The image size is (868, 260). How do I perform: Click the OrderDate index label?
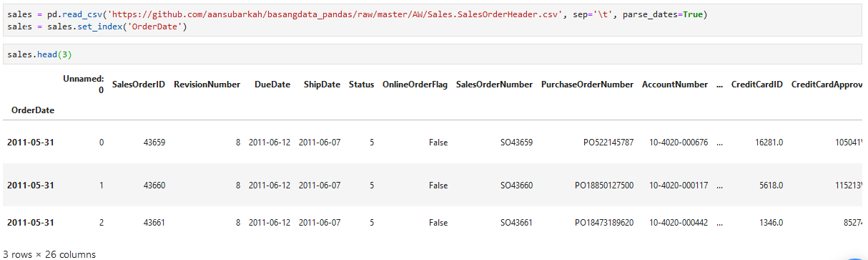click(x=33, y=110)
